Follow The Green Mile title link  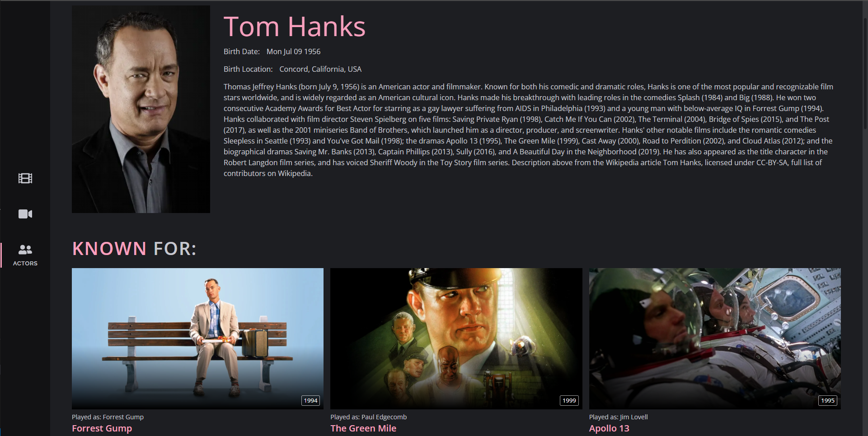(363, 428)
